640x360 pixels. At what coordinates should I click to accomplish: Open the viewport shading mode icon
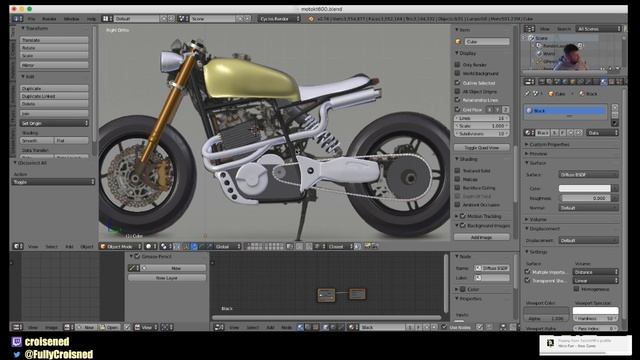pos(150,246)
